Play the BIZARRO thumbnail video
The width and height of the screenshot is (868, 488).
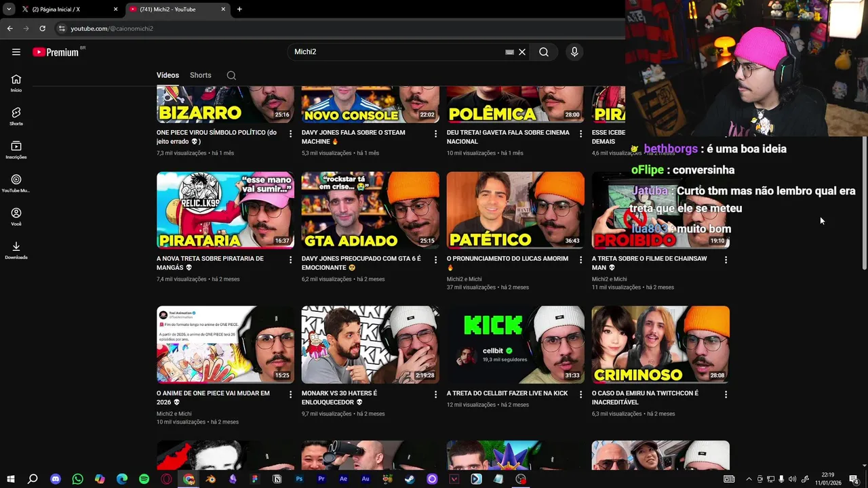225,104
